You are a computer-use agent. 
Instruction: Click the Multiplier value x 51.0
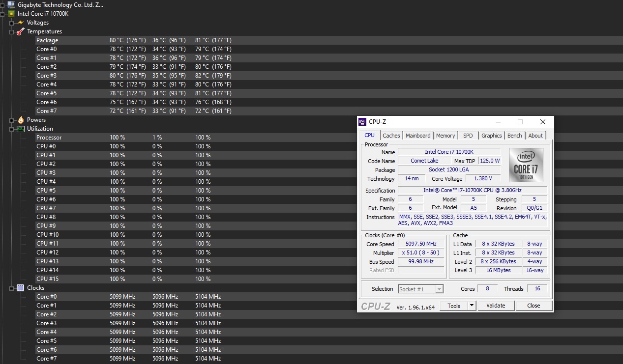click(x=421, y=252)
